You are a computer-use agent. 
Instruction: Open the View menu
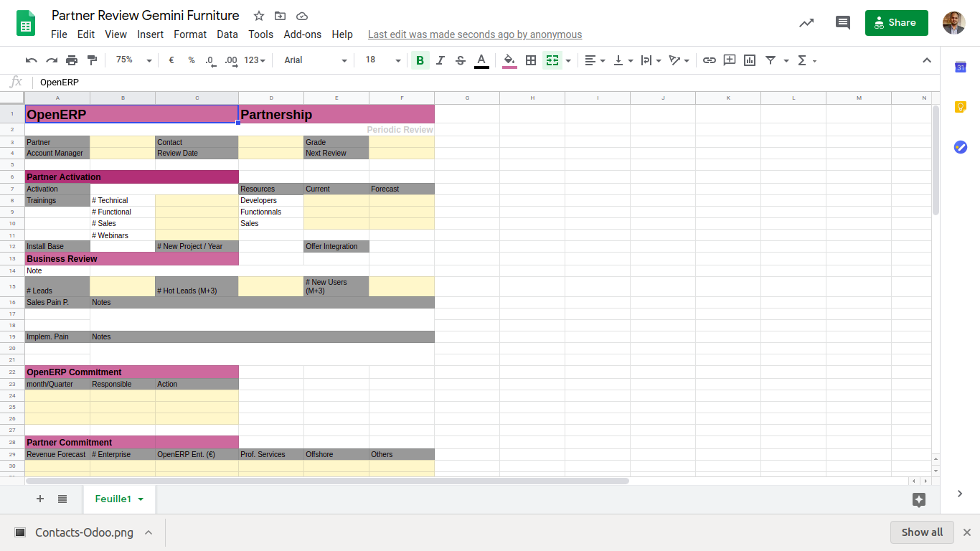[x=116, y=34]
